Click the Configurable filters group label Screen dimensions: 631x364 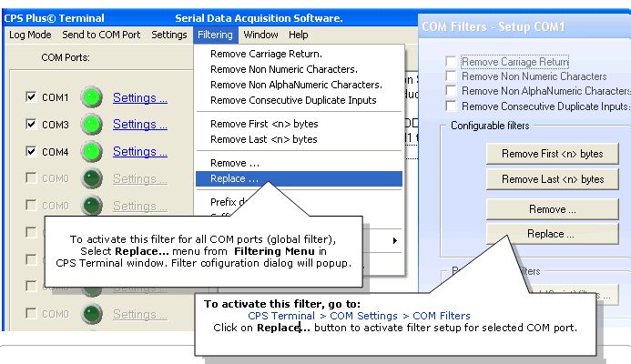[490, 126]
